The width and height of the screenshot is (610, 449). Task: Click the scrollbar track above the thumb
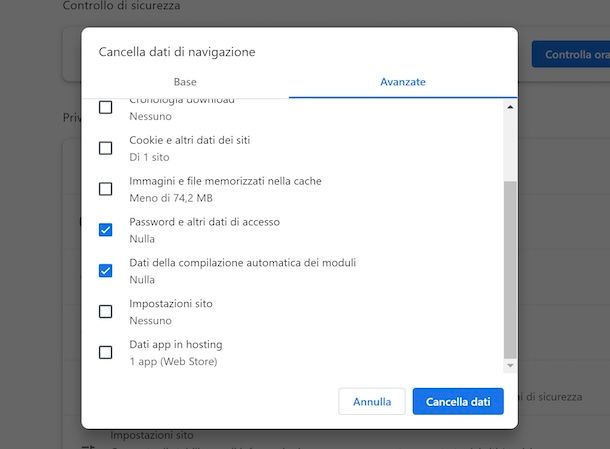pos(510,147)
